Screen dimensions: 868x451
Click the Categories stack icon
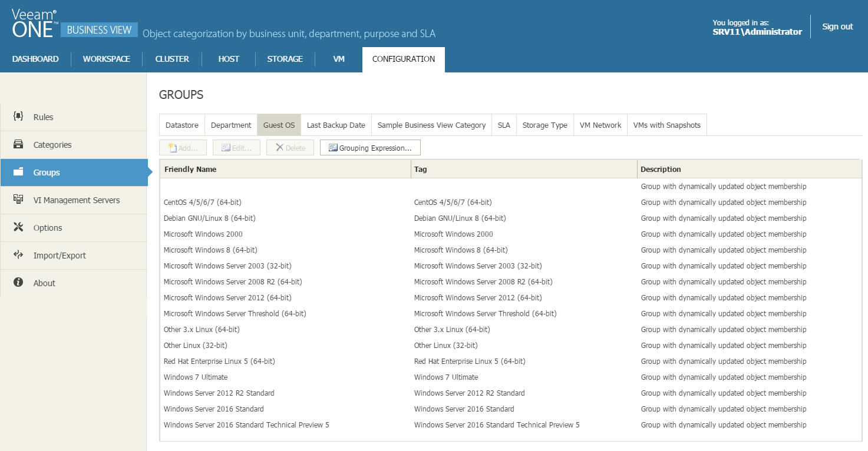coord(18,144)
